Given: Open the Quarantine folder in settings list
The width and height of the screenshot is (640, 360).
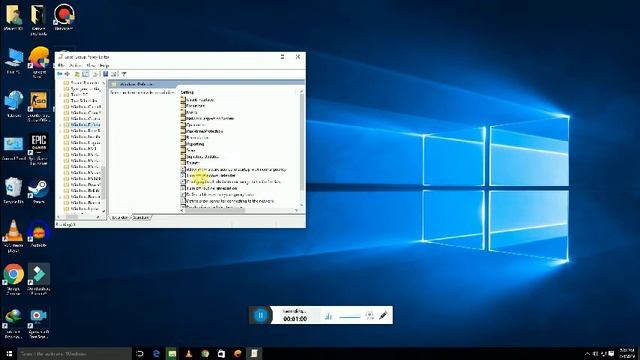Looking at the screenshot, I should click(x=193, y=124).
